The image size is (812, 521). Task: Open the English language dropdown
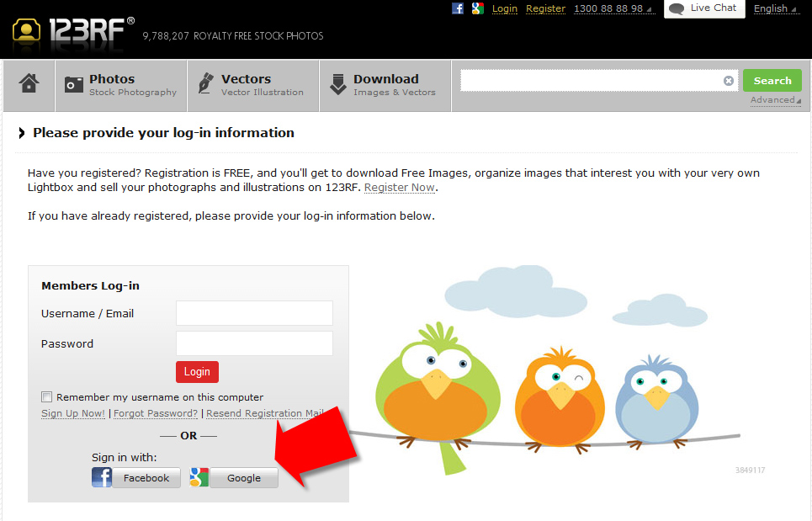(777, 8)
